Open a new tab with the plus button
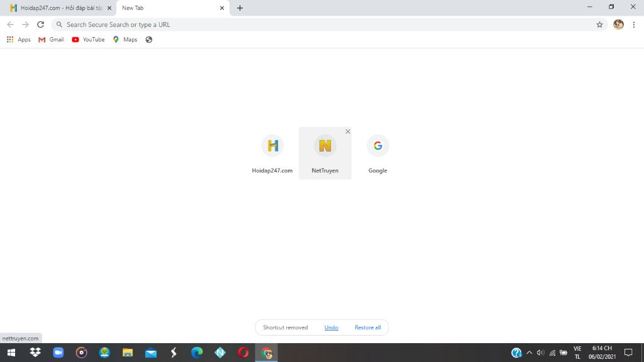This screenshot has width=644, height=362. pyautogui.click(x=240, y=8)
